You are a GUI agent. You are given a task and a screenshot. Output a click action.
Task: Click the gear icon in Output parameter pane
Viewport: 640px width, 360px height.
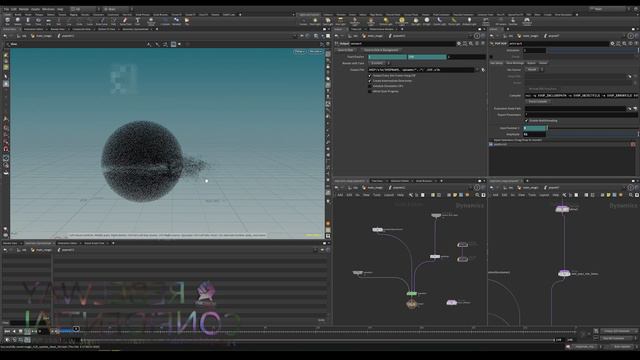tap(459, 44)
